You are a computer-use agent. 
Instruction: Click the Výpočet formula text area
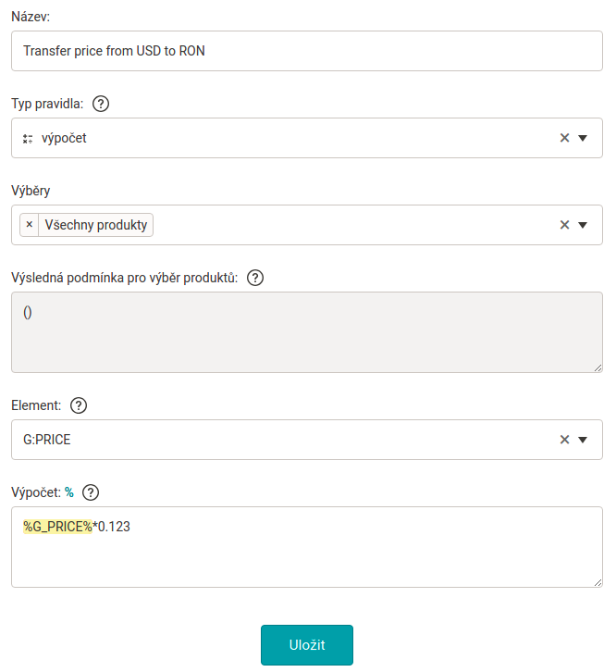click(x=307, y=555)
